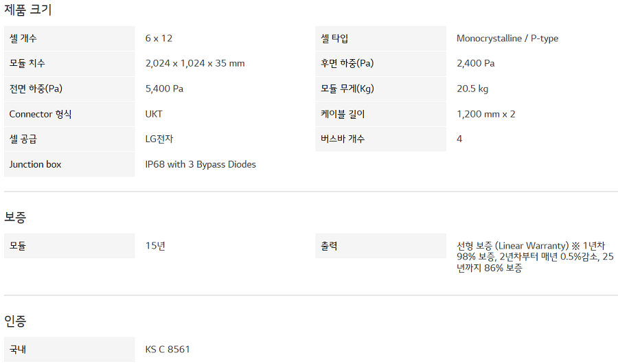Click the 보증 section heading
This screenshot has height=364, width=618.
click(x=16, y=217)
